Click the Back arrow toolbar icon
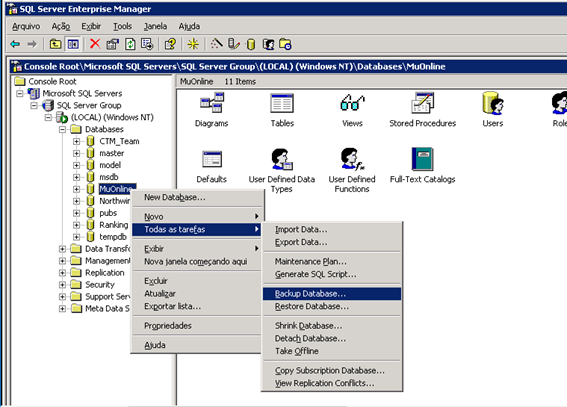Image resolution: width=567 pixels, height=407 pixels. coord(15,44)
